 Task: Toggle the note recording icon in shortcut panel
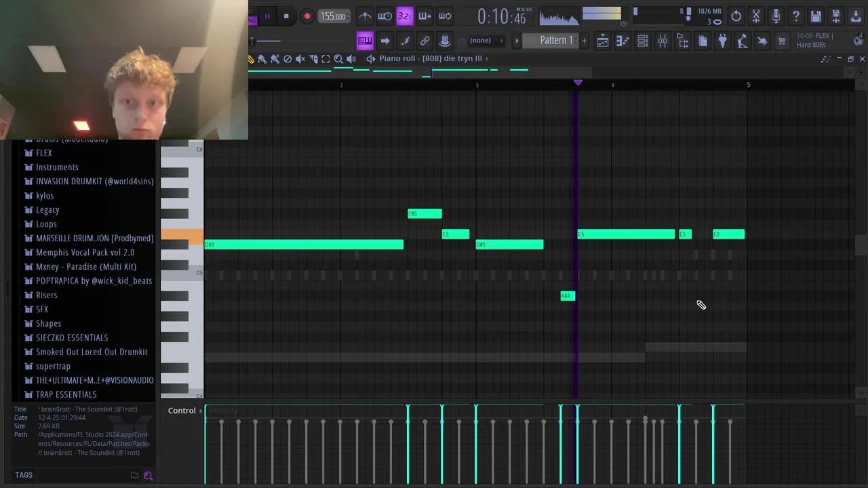405,41
